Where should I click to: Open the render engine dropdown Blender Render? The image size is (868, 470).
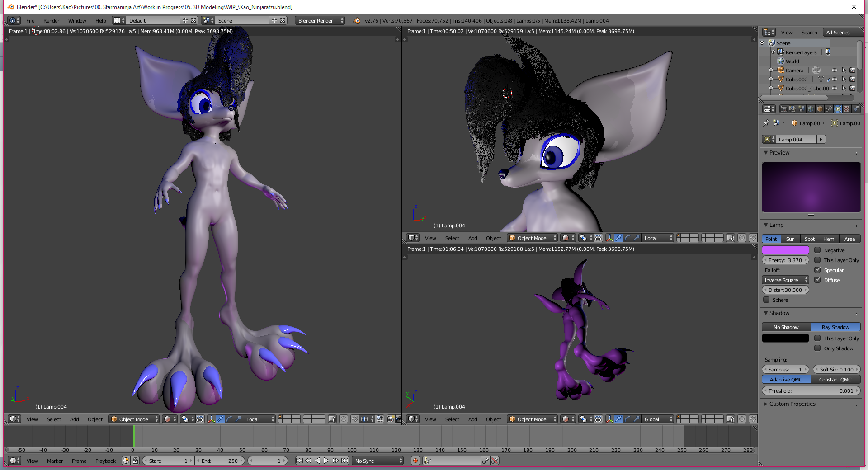click(x=320, y=20)
